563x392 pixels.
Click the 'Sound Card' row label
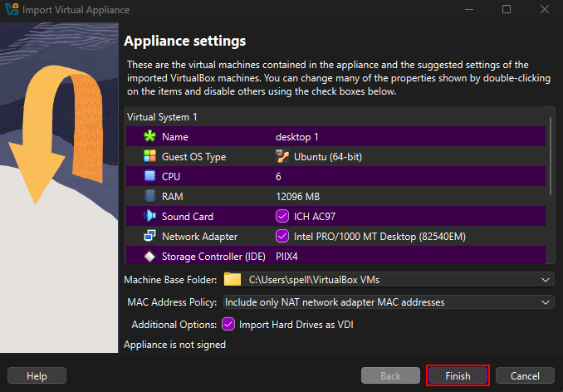coord(188,217)
